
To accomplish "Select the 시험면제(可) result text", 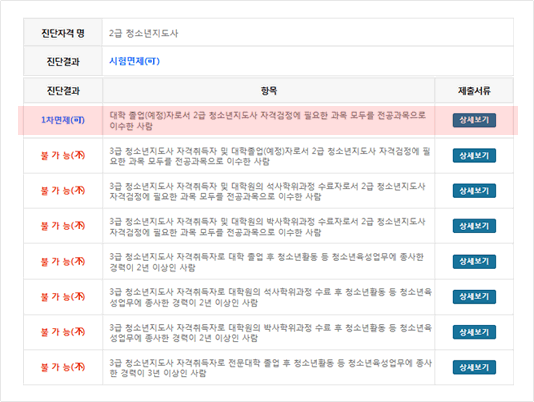I will point(134,61).
